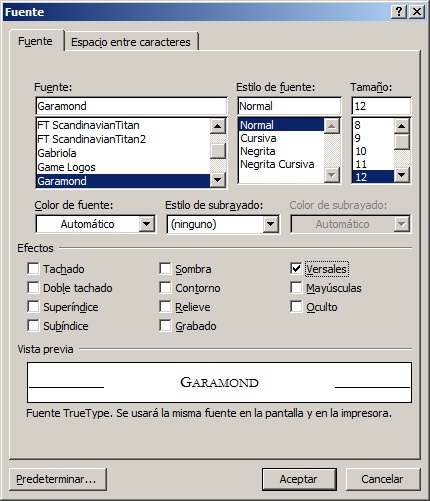This screenshot has width=430, height=501.
Task: Open the Color de fuente dropdown
Action: 147,224
